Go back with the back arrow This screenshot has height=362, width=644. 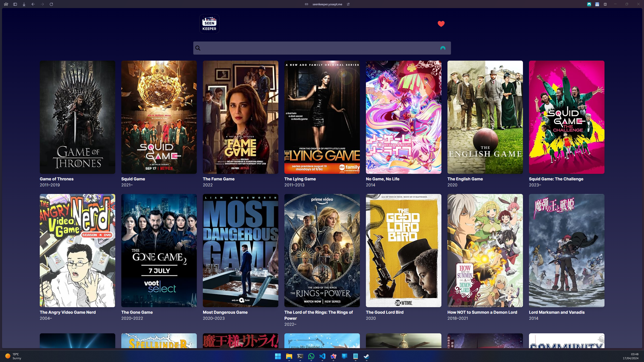(x=33, y=4)
